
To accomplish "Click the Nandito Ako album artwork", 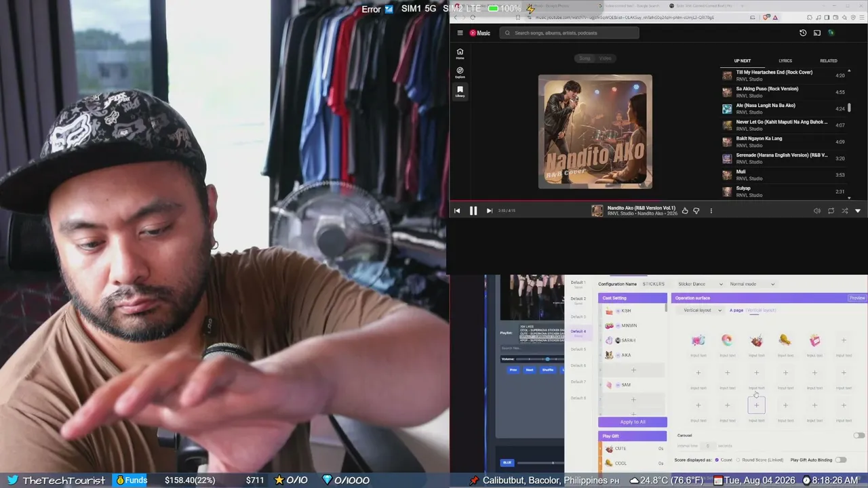I will tap(595, 131).
